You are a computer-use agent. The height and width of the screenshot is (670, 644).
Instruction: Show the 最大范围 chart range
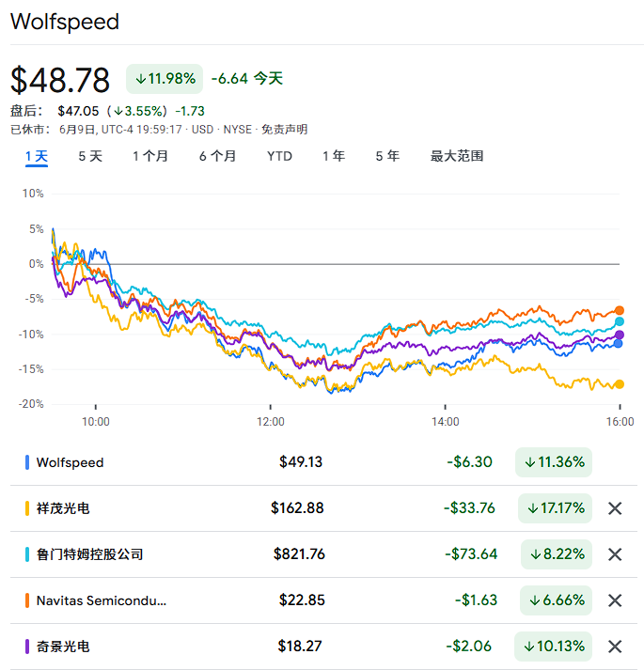tap(457, 156)
